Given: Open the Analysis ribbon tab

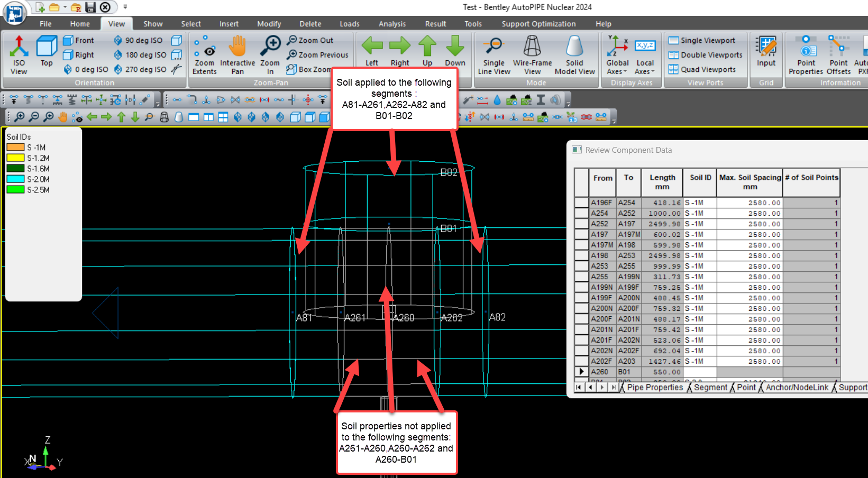Looking at the screenshot, I should pos(392,24).
